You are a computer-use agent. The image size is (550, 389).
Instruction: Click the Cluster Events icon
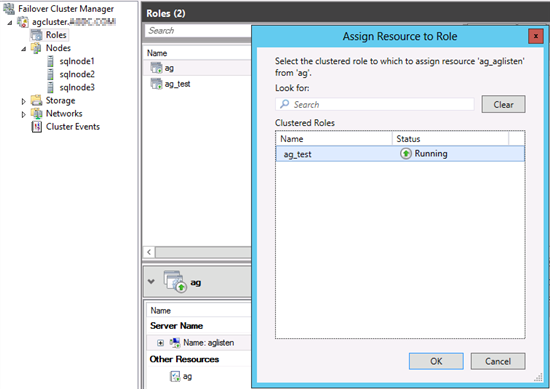pos(36,127)
